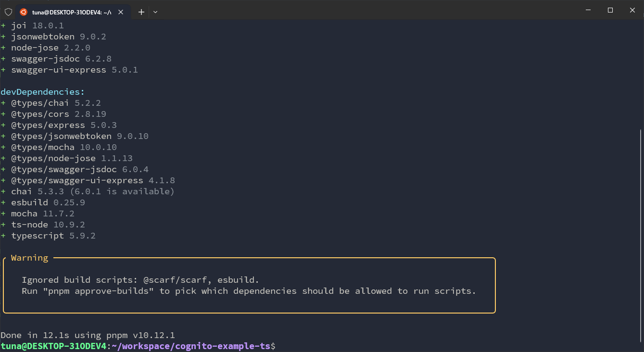This screenshot has width=644, height=352.
Task: Click the Ubuntu logo on the tab
Action: pos(24,12)
